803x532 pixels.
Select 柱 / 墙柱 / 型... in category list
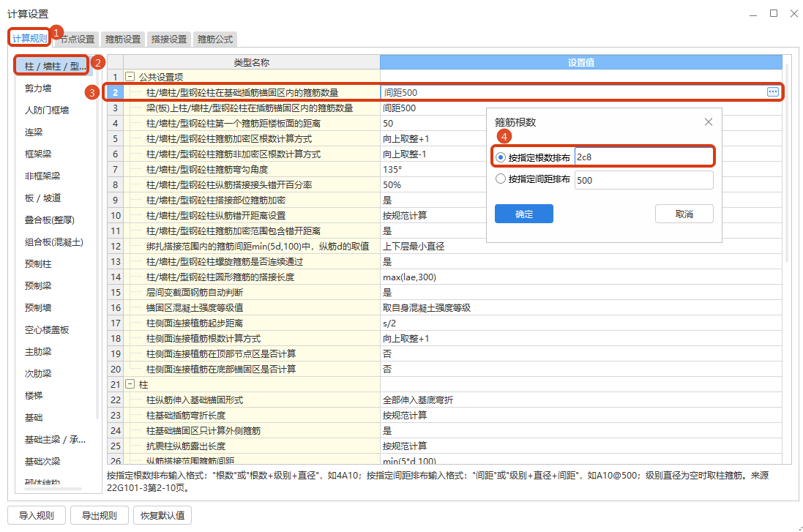(54, 66)
